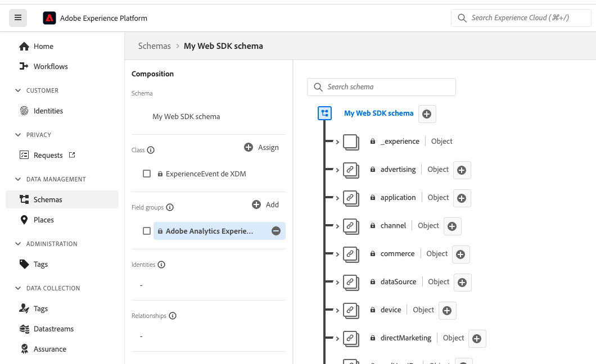Viewport: 596px width, 364px height.
Task: Remove the Adobe Analytics field group via minus icon
Action: 276,231
